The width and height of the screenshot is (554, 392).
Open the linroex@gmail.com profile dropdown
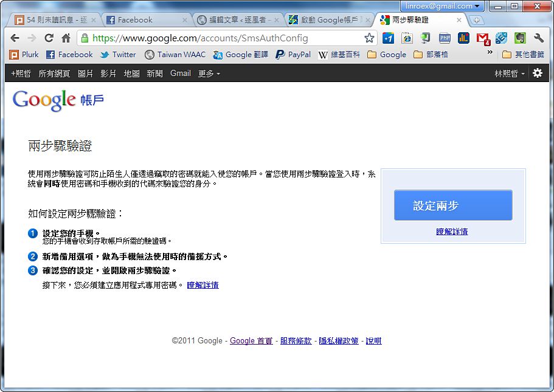[x=442, y=6]
